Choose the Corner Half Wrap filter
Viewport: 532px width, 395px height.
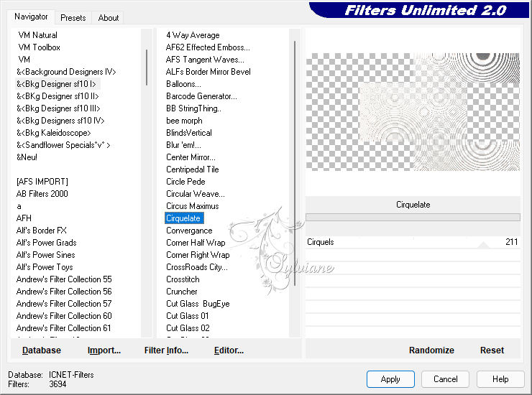click(x=196, y=243)
